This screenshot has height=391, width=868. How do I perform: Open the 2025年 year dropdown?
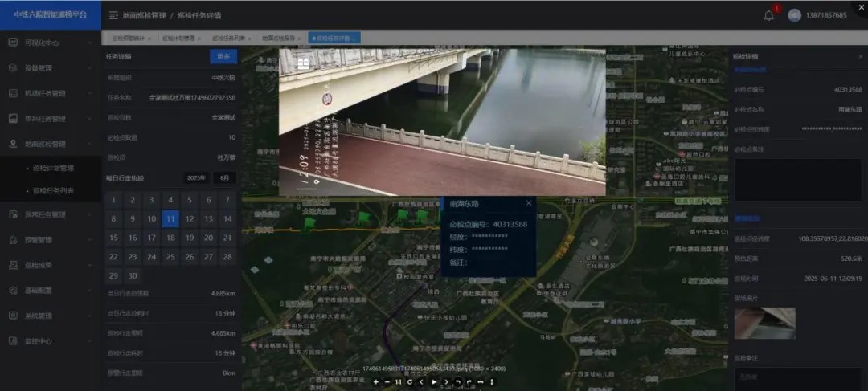click(x=197, y=178)
